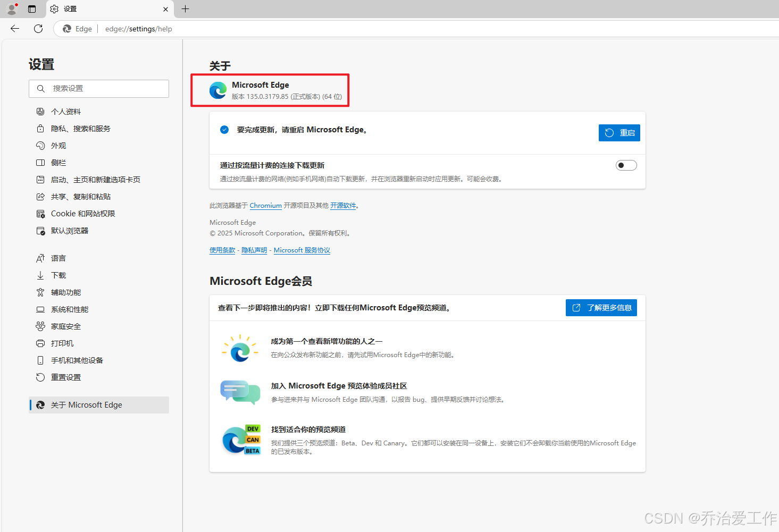
Task: Click 成为第一个查看新增功能的人之一 heading
Action: [x=326, y=341]
